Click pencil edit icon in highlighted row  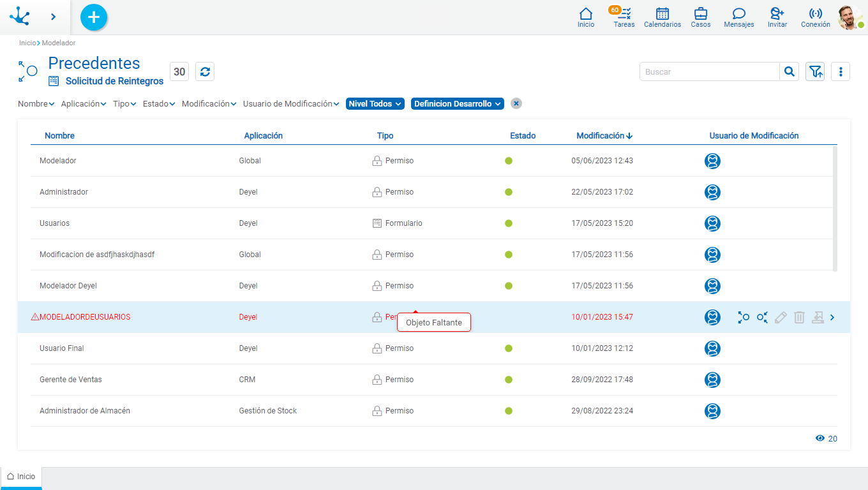781,317
